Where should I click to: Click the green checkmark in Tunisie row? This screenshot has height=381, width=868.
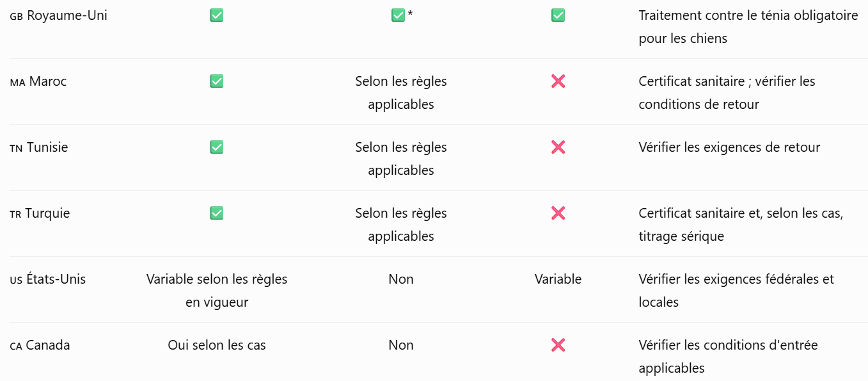tap(217, 147)
